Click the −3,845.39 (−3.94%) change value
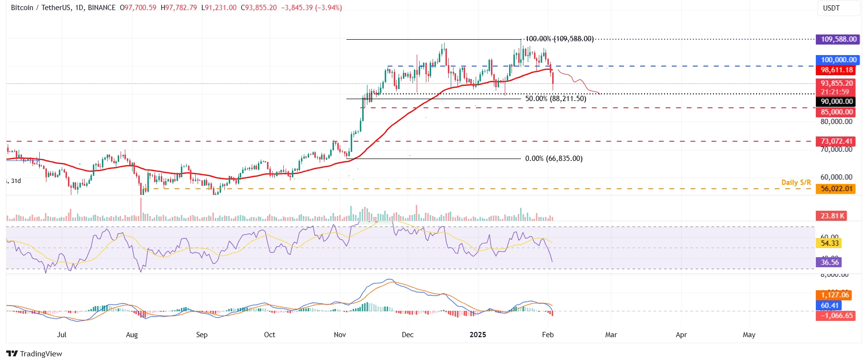Image resolution: width=868 pixels, height=364 pixels. click(311, 8)
